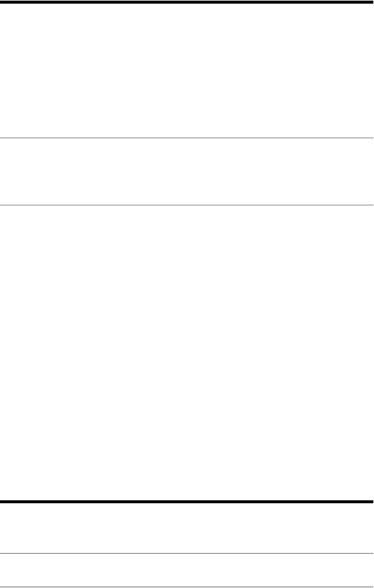The width and height of the screenshot is (374, 588).
Task: Click the thick black rule at top
Action: point(187,2)
